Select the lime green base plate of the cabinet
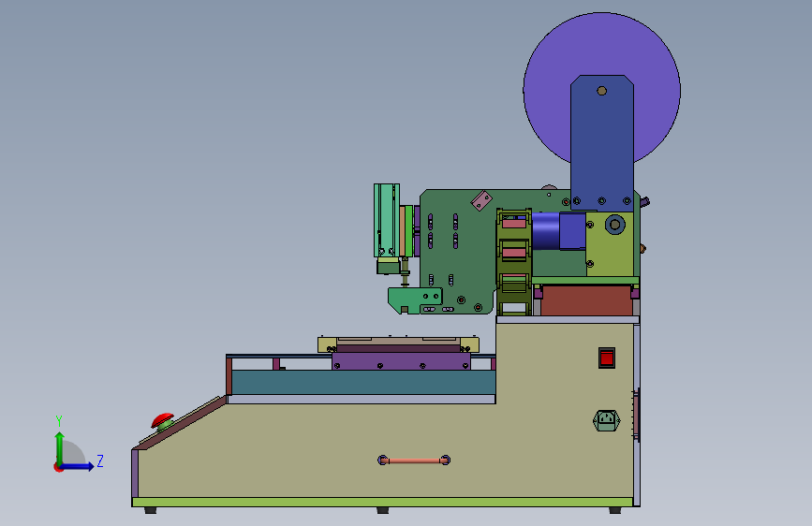Viewport: 812px width, 526px height. [382, 503]
